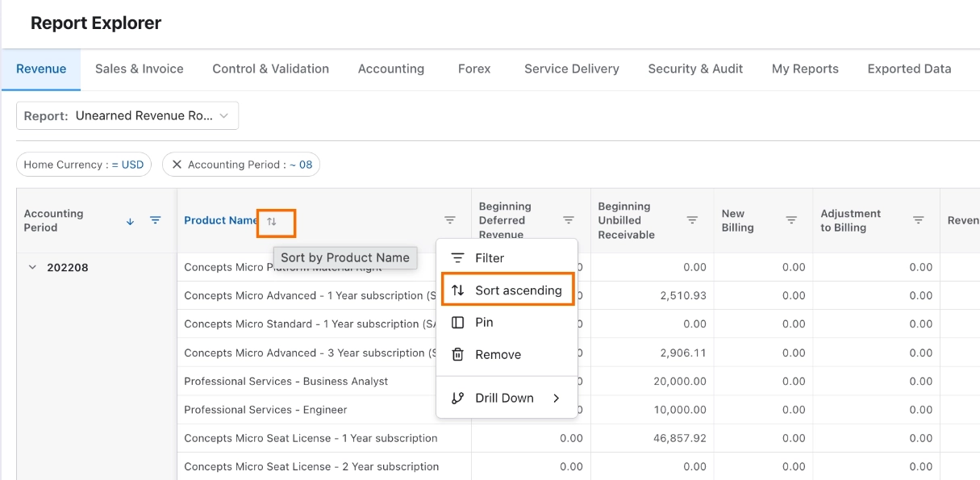The width and height of the screenshot is (980, 480).
Task: Click the Home Currency USD filter chip
Action: pos(84,165)
